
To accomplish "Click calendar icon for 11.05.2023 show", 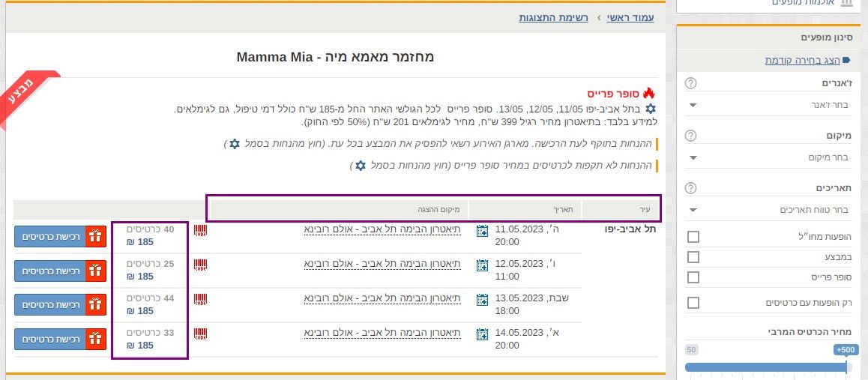I will (x=483, y=232).
